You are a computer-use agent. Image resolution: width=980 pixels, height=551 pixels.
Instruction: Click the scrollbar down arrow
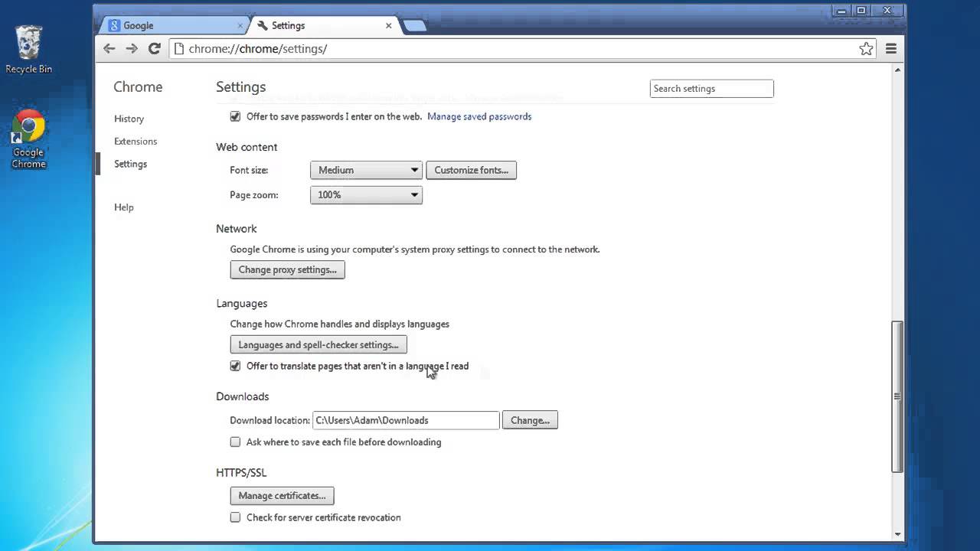tap(897, 534)
